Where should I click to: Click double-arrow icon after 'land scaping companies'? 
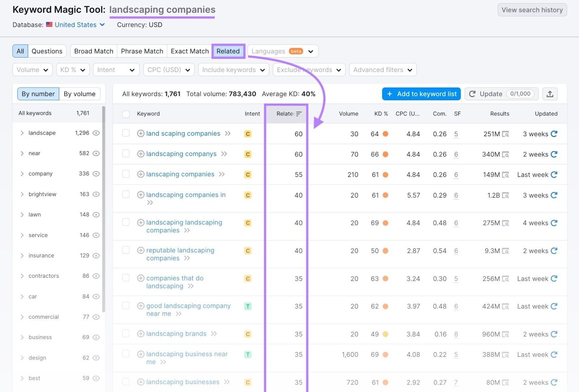tap(228, 134)
